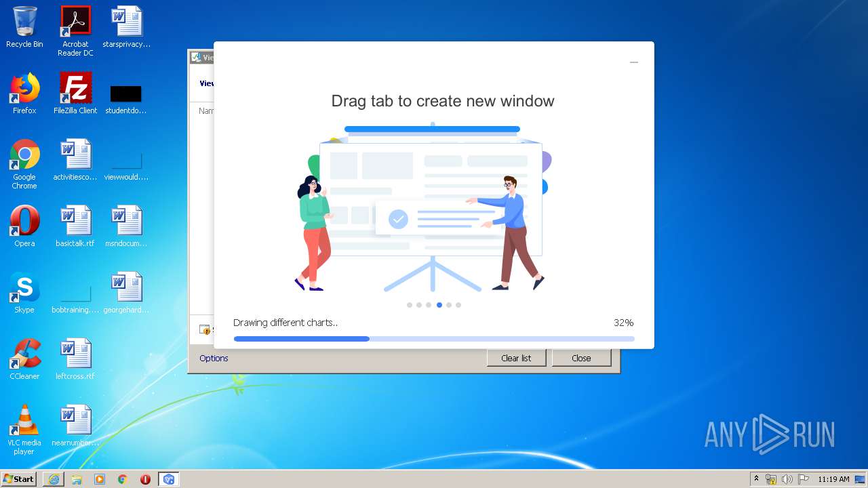The image size is (868, 488).
Task: Launch Firefox from the desktop
Action: 24,94
